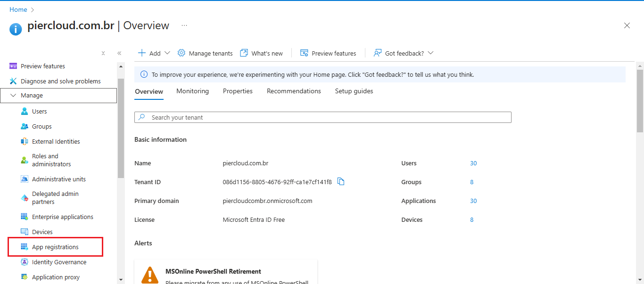The width and height of the screenshot is (644, 284).
Task: Open the Recommendations tab
Action: (294, 91)
